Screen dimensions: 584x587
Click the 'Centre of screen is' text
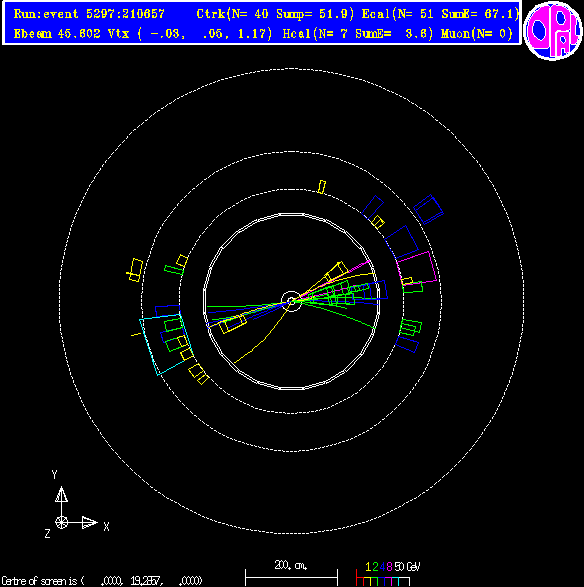[43, 581]
